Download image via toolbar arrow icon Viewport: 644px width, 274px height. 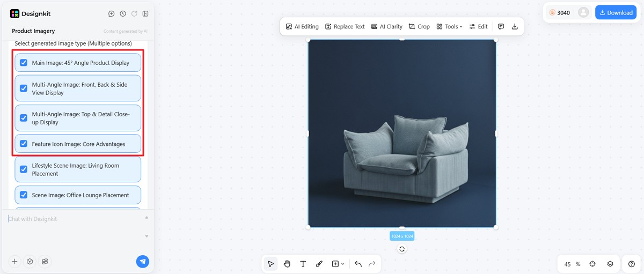click(515, 26)
